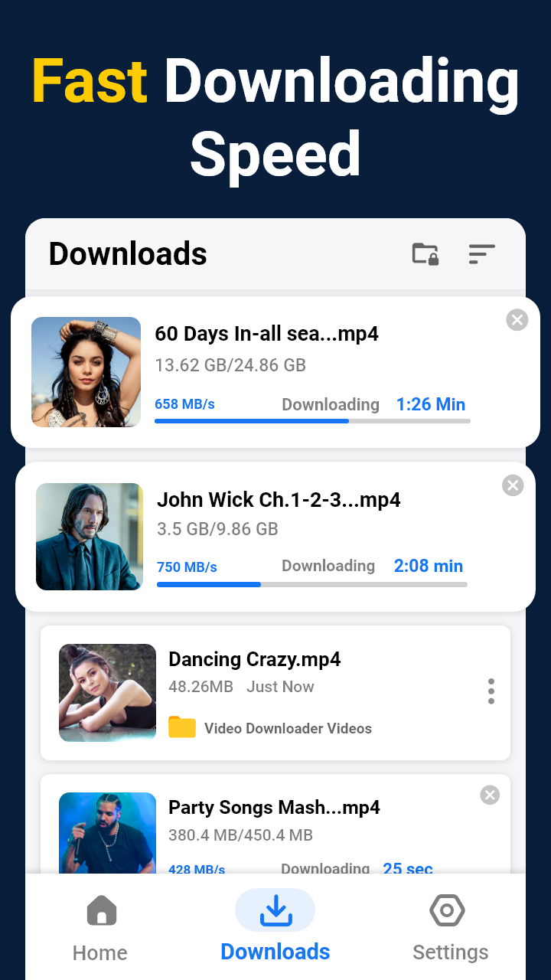Switch to the Home tab label
Viewport: 551px width, 980px height.
point(100,952)
